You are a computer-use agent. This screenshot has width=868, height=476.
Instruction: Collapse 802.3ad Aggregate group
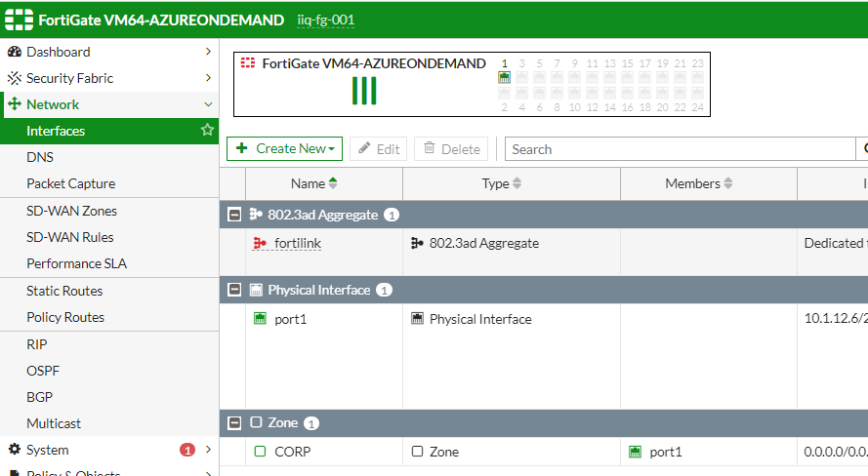(x=234, y=215)
